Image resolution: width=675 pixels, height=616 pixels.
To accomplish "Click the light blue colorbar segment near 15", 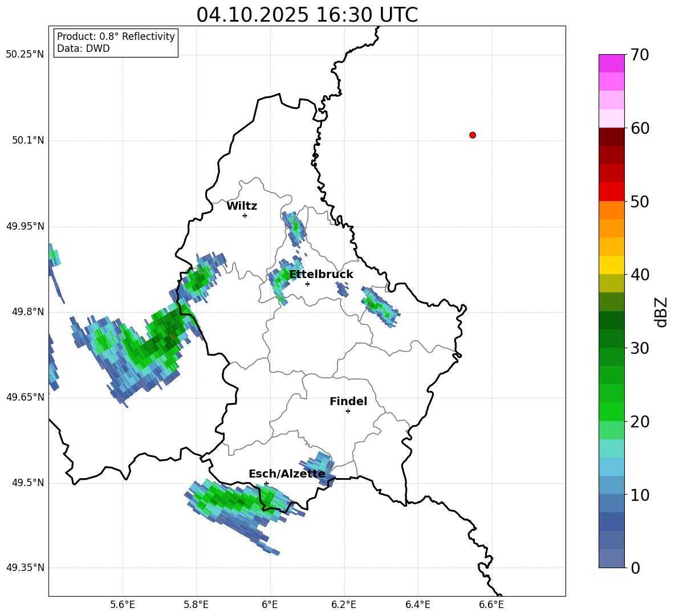I will (611, 467).
